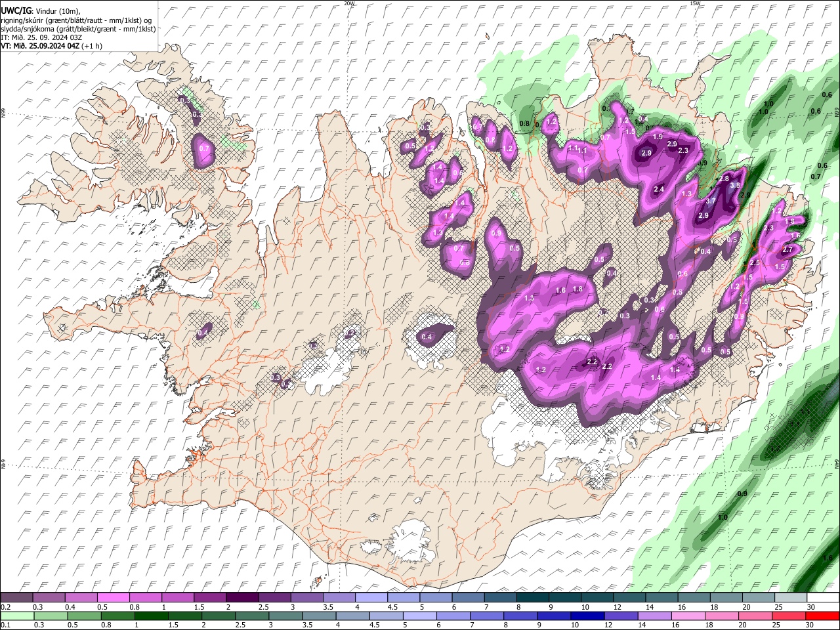Image resolution: width=840 pixels, height=630 pixels.
Task: Click the white snow-scale swatch at 30
Action: coord(823,597)
